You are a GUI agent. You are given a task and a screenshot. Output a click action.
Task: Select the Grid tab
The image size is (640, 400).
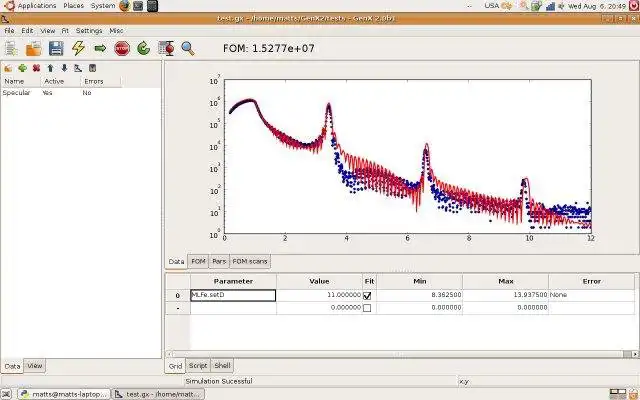click(x=176, y=366)
